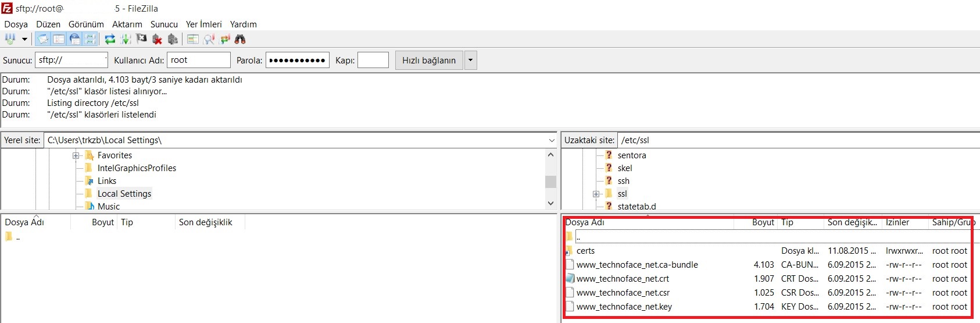Refresh the file and folder lists
Viewport: 980px width, 323px height.
pyautogui.click(x=110, y=39)
